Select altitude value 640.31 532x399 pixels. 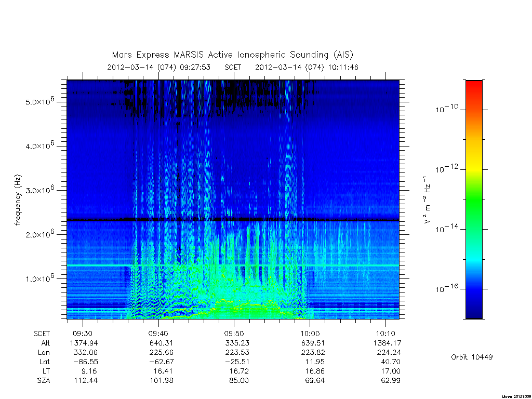tap(161, 343)
